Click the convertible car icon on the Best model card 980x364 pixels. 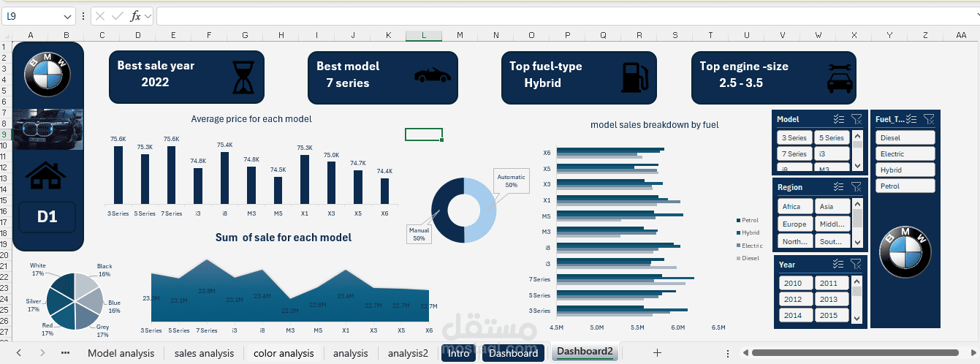432,75
